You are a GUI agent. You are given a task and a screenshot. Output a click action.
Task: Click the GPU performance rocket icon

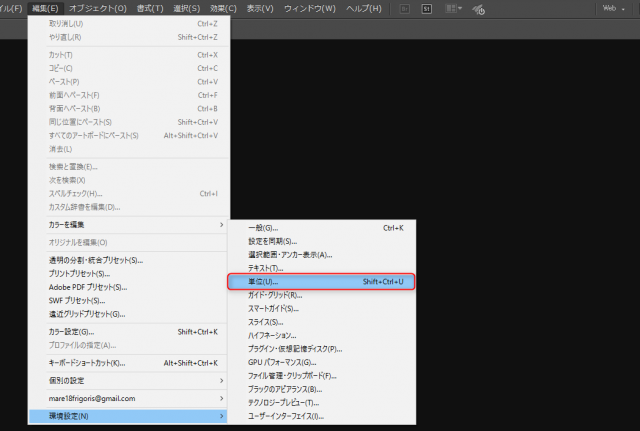[480, 8]
